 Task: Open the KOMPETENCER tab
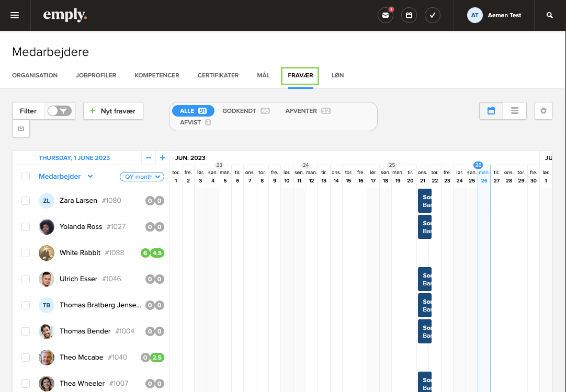[156, 75]
